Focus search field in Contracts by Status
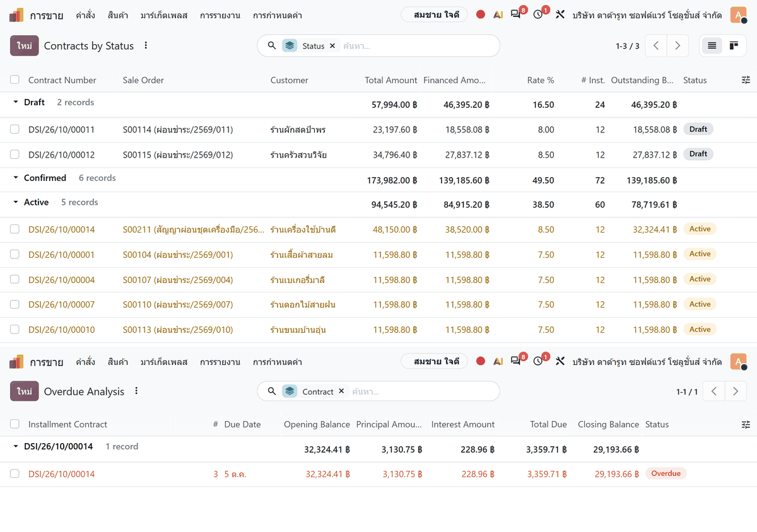 pyautogui.click(x=416, y=46)
